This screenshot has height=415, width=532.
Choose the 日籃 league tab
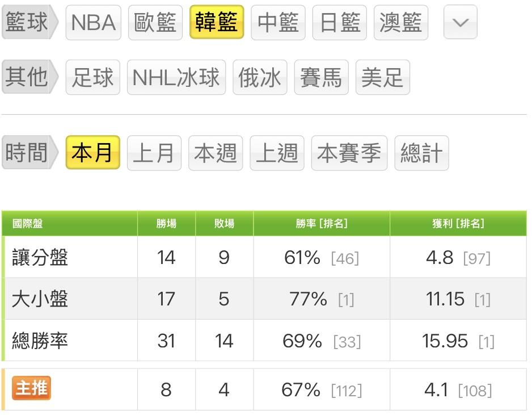(340, 23)
